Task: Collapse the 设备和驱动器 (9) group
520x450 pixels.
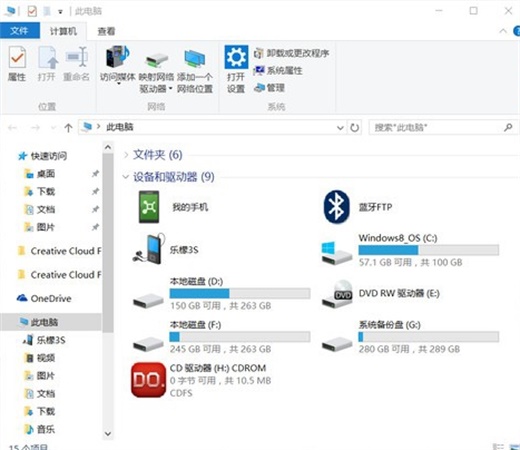Action: (126, 177)
